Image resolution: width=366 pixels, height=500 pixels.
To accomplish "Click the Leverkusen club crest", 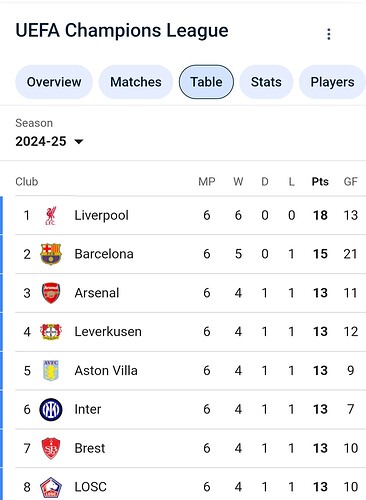I will click(51, 332).
